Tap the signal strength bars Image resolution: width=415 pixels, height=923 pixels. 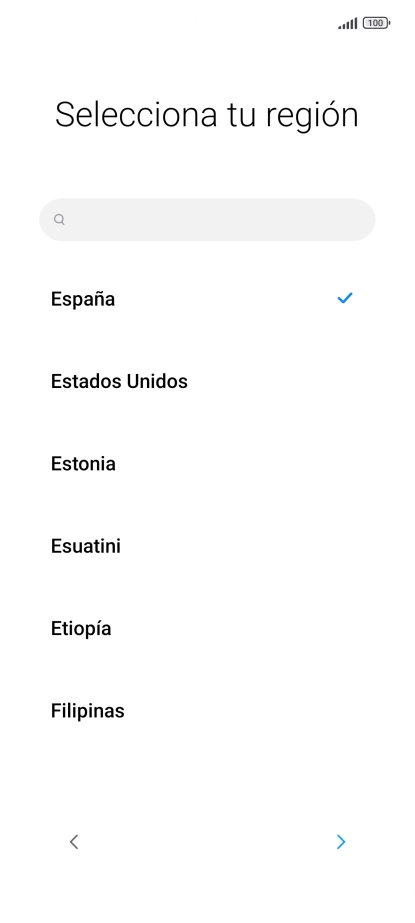(347, 24)
